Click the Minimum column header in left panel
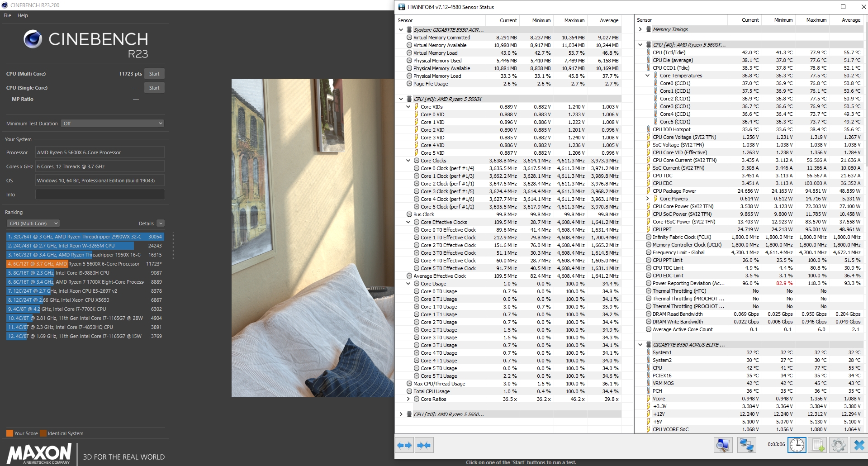This screenshot has width=868, height=466. pyautogui.click(x=536, y=20)
